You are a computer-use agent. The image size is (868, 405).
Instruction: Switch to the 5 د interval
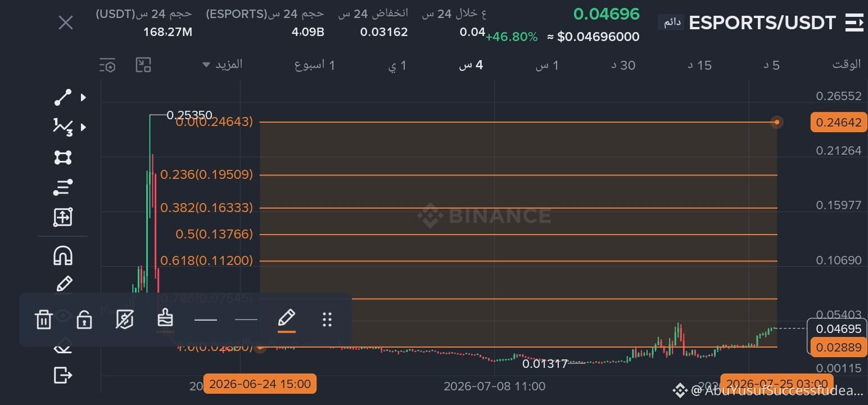[x=771, y=65]
